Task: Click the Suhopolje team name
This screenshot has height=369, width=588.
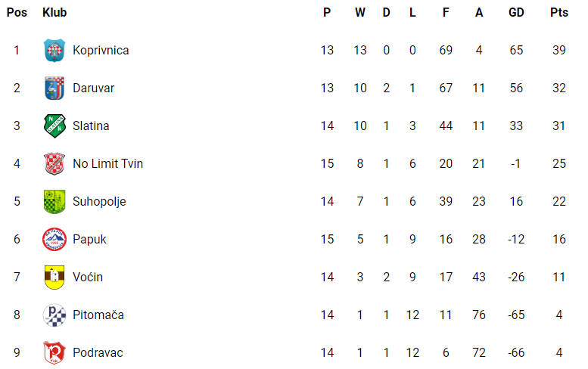Action: [x=99, y=202]
